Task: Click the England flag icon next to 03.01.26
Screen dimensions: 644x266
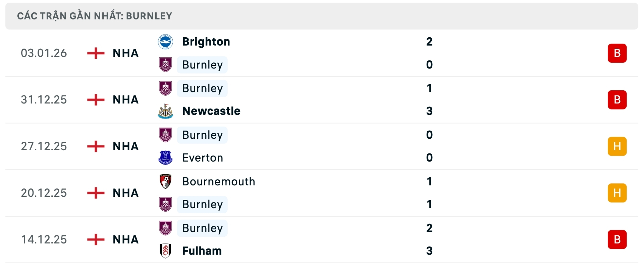Action: click(97, 53)
